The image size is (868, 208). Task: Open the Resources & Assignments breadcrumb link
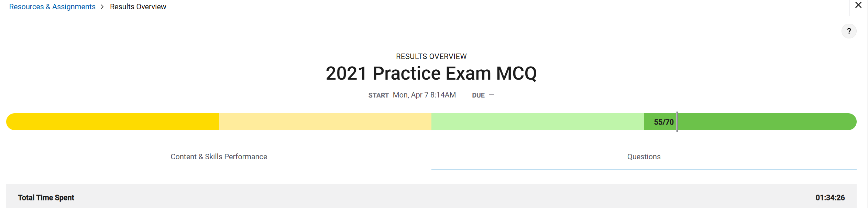(52, 7)
